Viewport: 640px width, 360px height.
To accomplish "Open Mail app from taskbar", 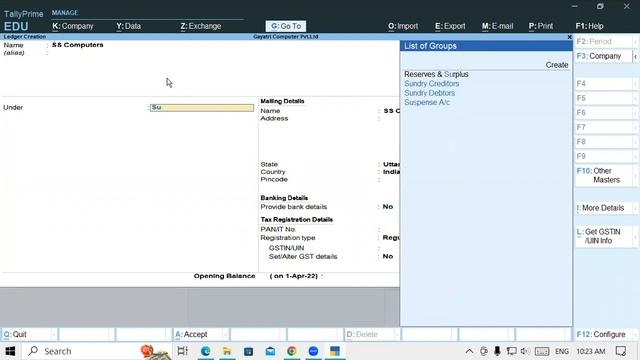I will pyautogui.click(x=270, y=351).
